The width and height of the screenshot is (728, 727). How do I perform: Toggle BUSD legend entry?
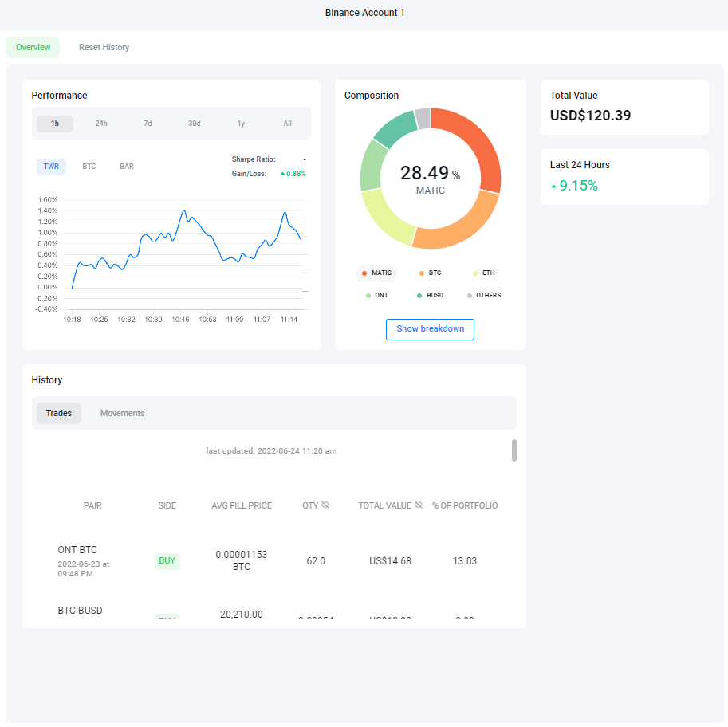pyautogui.click(x=431, y=295)
